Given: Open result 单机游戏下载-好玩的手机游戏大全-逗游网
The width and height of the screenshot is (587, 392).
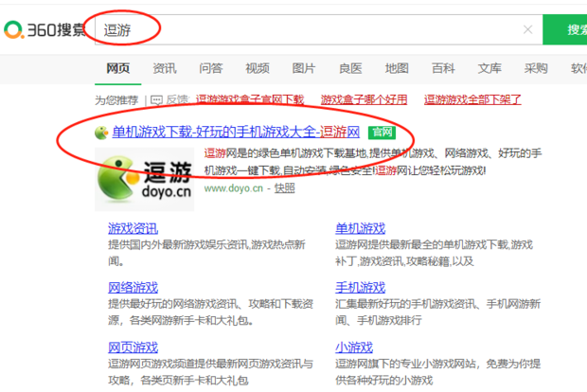Looking at the screenshot, I should 236,133.
